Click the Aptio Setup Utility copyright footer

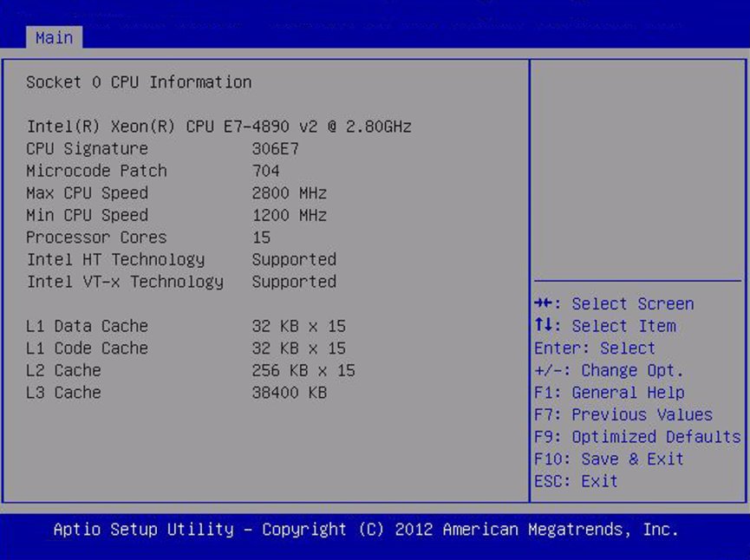click(x=366, y=530)
